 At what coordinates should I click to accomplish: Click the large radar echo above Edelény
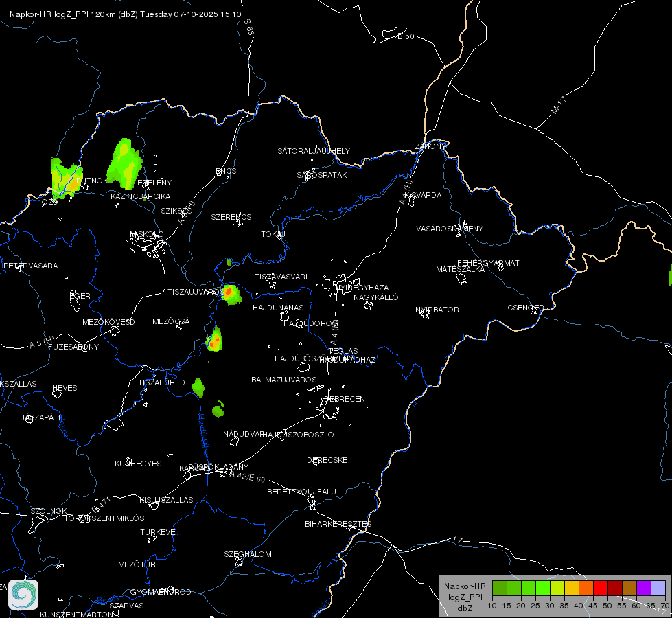click(125, 164)
